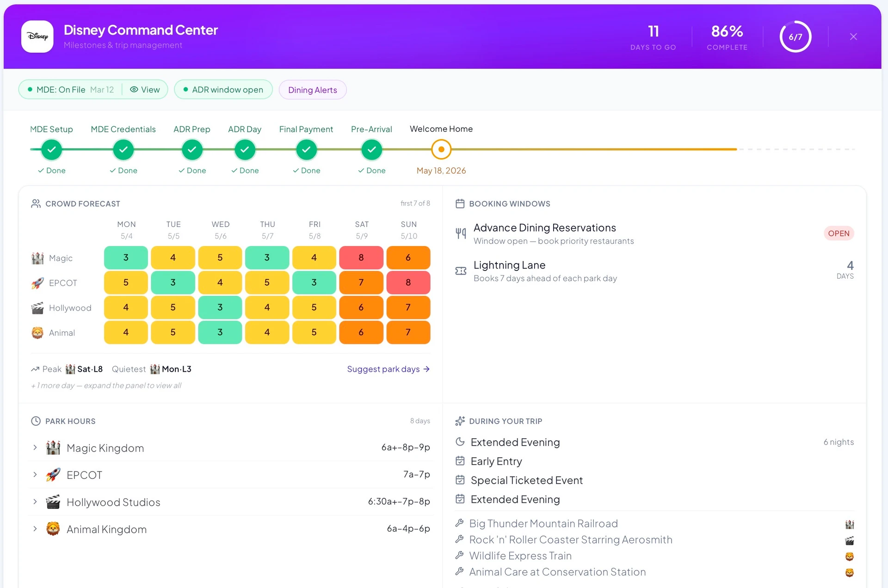Select the Pre-Arrival milestone checkmark
This screenshot has height=588, width=888.
pyautogui.click(x=371, y=149)
